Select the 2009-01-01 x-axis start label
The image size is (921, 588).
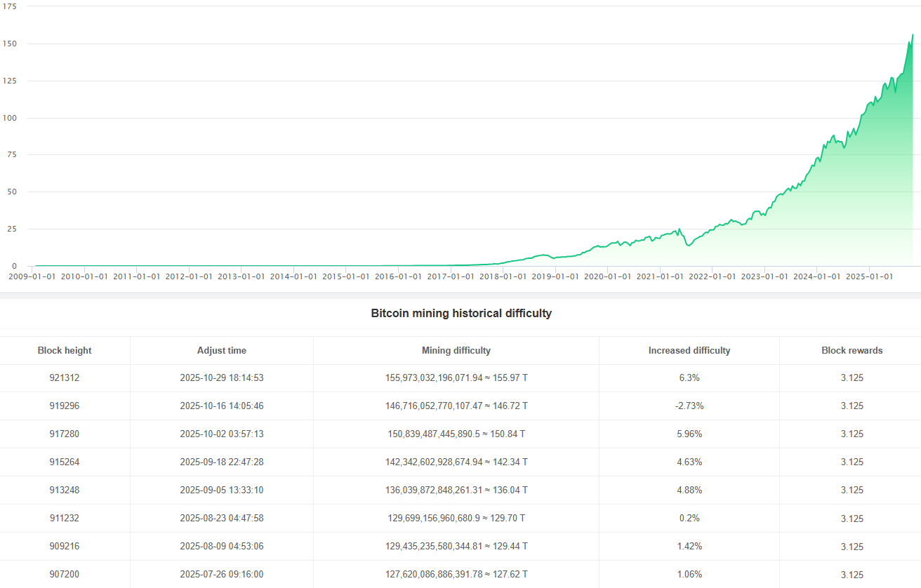(32, 276)
